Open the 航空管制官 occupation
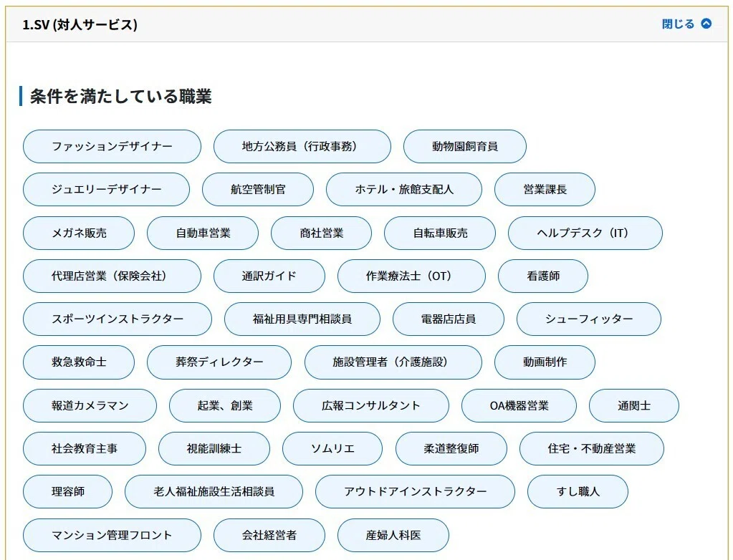Viewport: 733px width, 560px height. coord(258,190)
